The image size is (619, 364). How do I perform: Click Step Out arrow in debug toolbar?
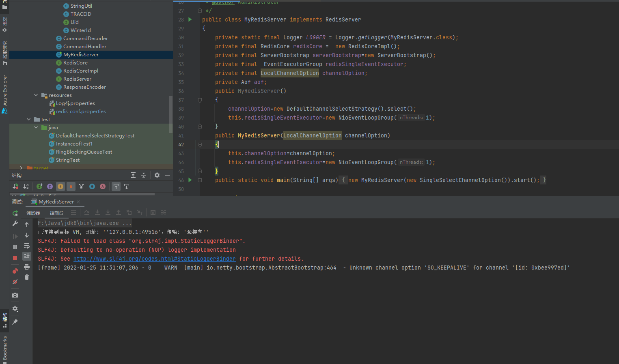pos(119,212)
